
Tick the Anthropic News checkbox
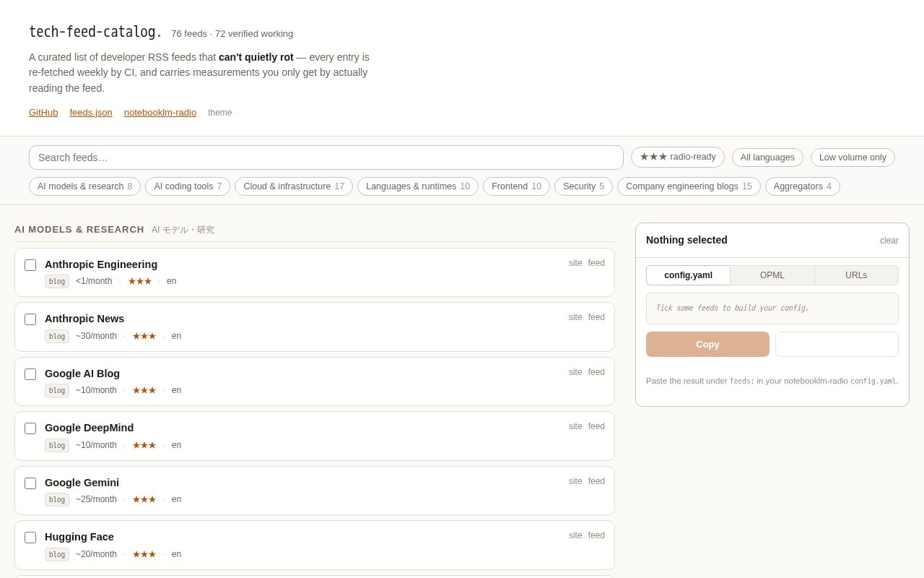(30, 319)
